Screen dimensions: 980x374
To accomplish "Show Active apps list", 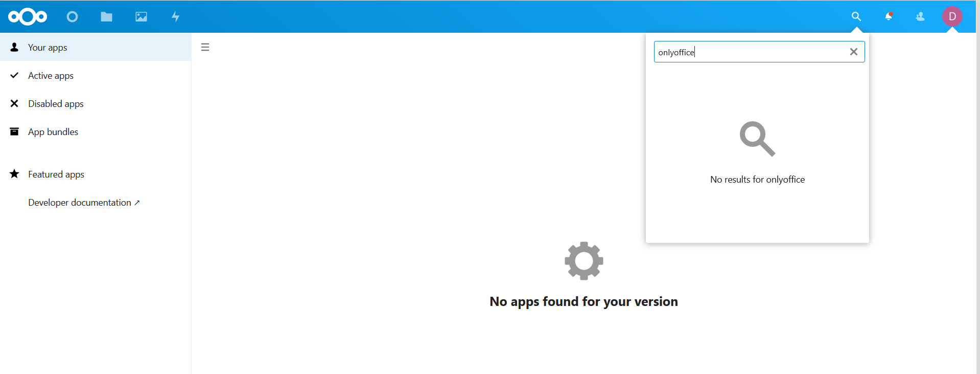I will point(51,76).
